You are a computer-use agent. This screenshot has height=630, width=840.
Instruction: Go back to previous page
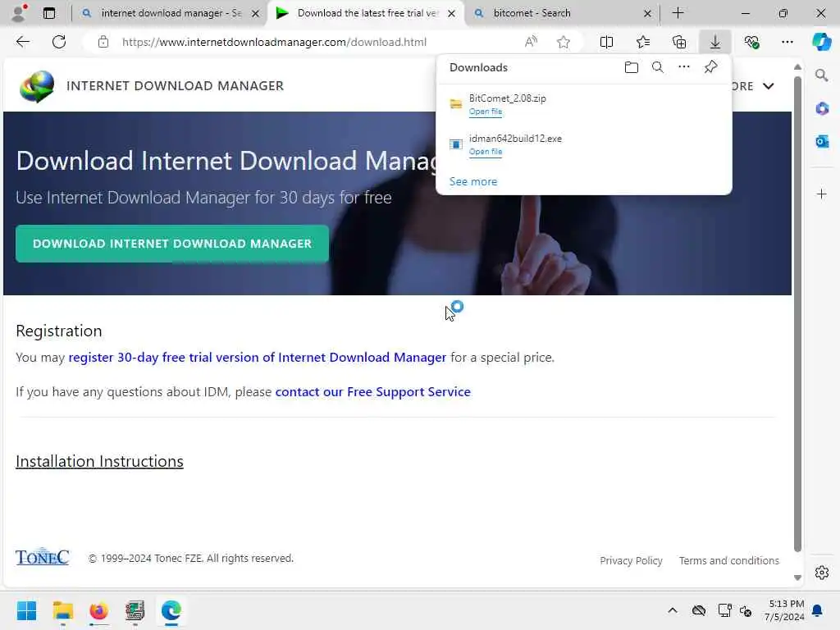[22, 42]
